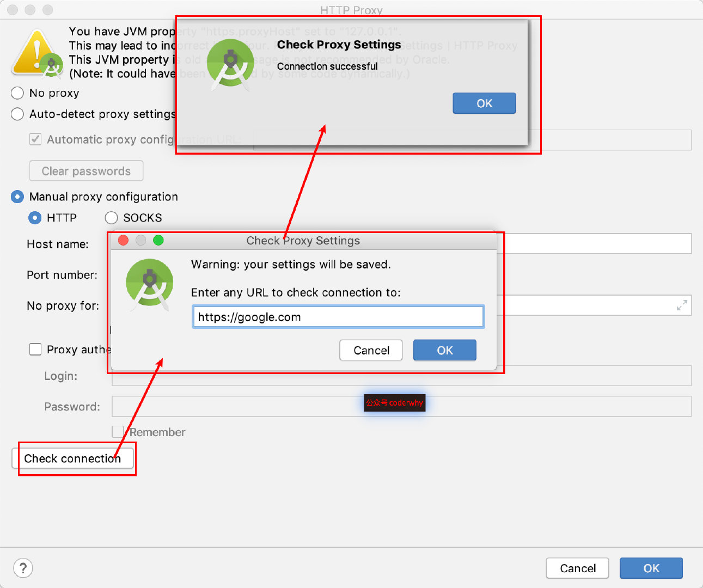The image size is (703, 588).
Task: Select Manual proxy configuration
Action: (17, 197)
